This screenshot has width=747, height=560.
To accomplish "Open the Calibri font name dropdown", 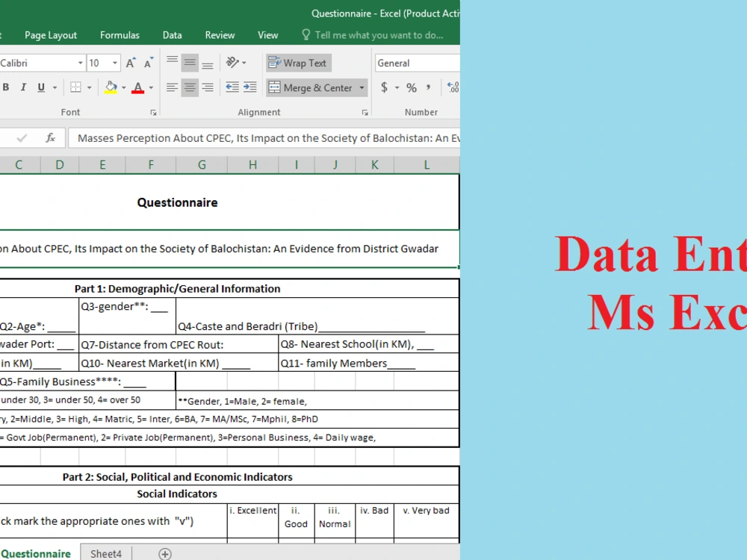I will (x=80, y=63).
